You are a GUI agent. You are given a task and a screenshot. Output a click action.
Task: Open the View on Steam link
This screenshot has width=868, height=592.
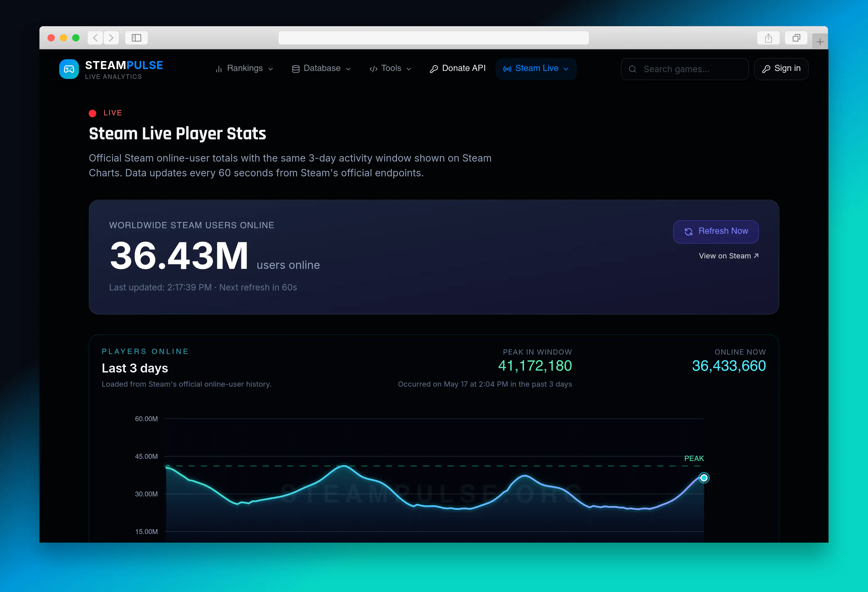click(728, 256)
